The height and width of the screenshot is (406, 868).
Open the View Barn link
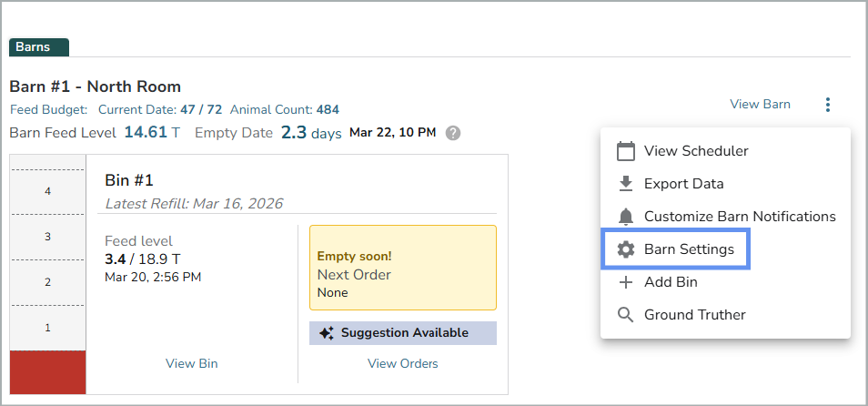click(x=760, y=105)
